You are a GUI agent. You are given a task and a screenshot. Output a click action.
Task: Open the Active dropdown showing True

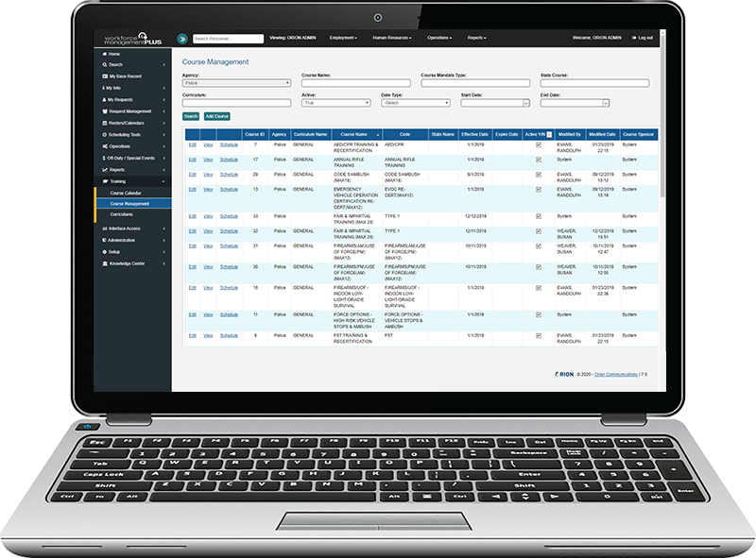click(336, 103)
